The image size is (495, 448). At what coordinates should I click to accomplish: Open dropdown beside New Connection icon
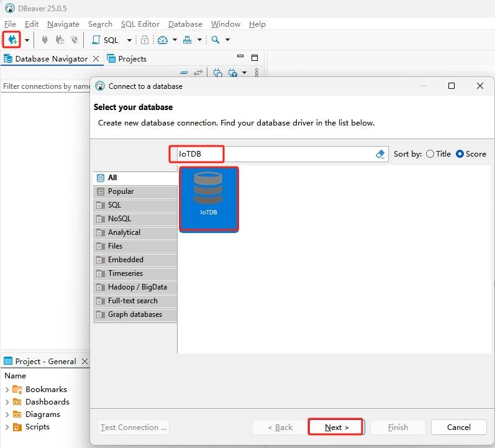27,40
